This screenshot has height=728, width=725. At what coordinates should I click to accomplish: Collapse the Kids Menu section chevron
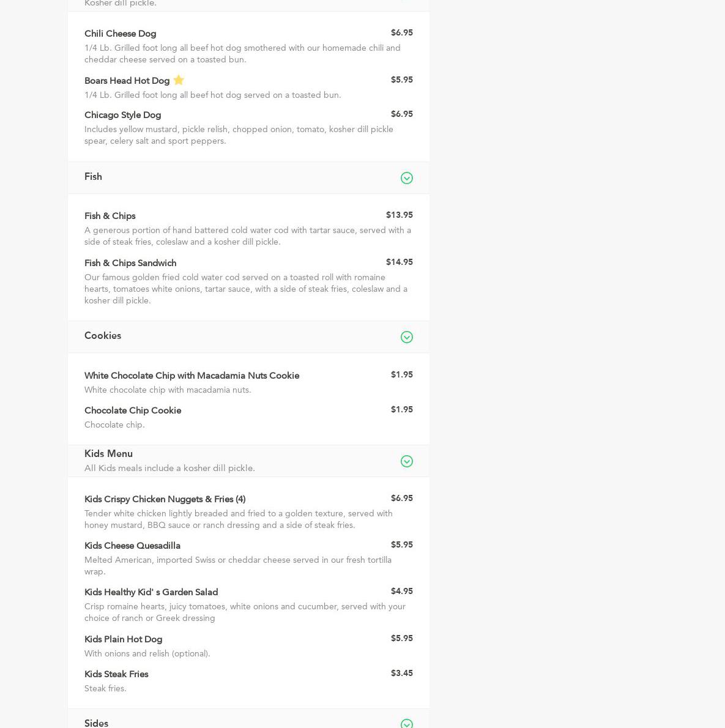click(x=406, y=461)
